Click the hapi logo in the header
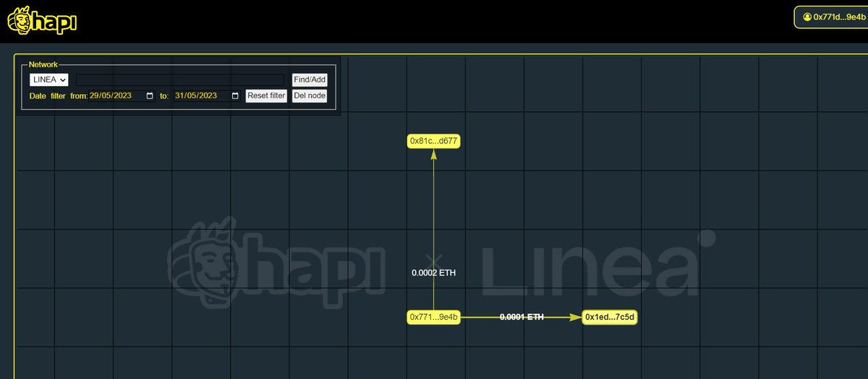 (42, 20)
